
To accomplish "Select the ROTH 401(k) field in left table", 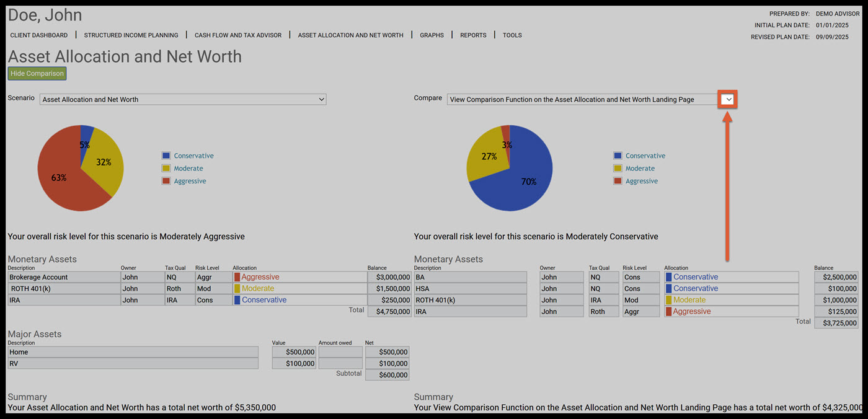I will (x=63, y=288).
